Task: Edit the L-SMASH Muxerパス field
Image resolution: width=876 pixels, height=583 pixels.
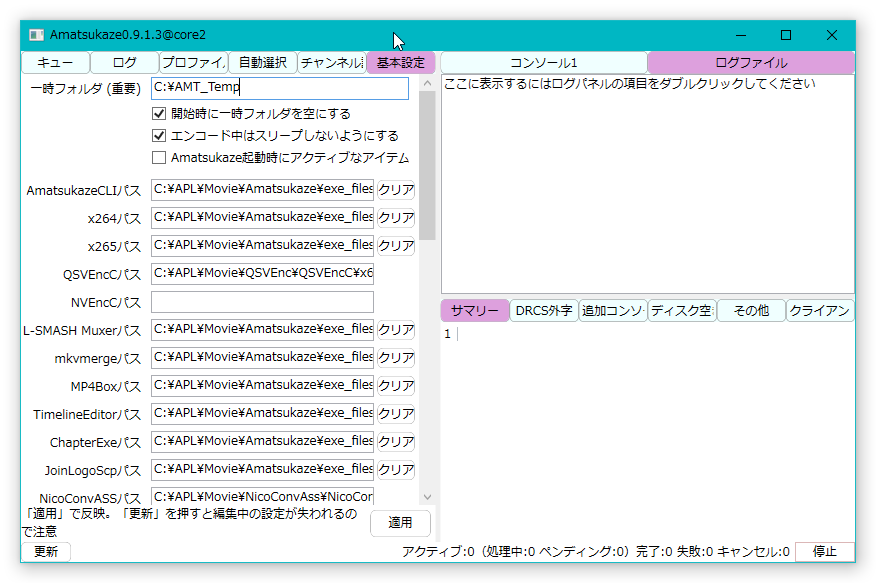Action: click(262, 329)
